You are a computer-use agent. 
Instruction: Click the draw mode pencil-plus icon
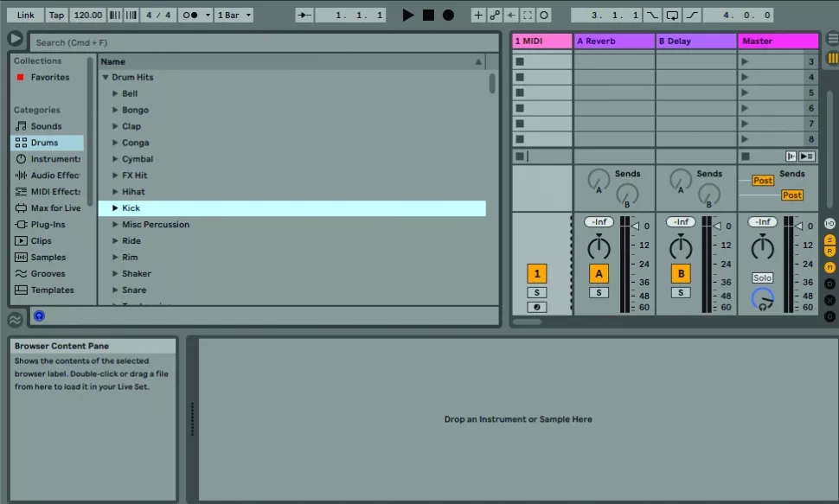[x=478, y=15]
